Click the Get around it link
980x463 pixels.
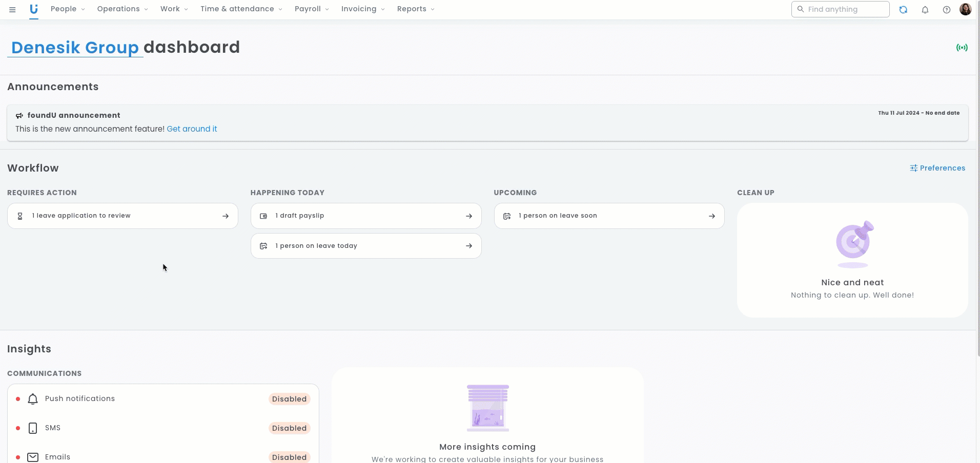point(192,129)
